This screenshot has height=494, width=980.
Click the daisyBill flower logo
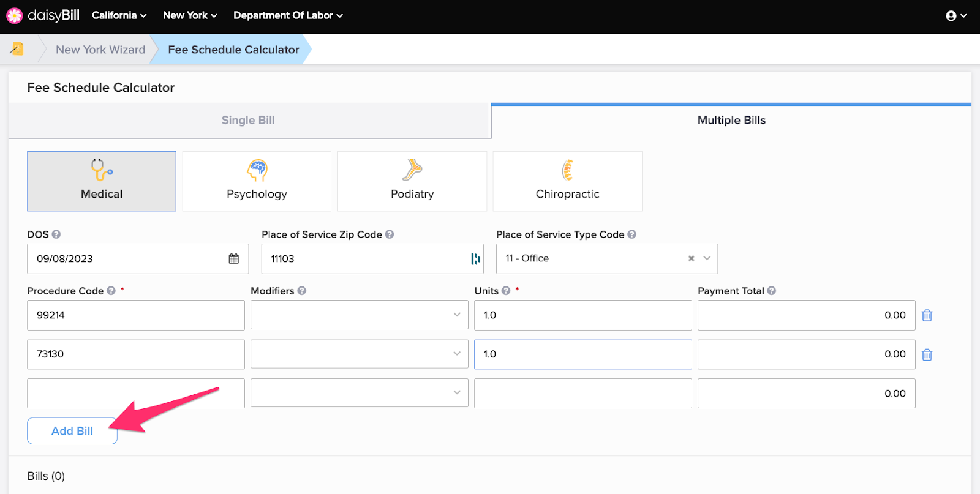coord(14,15)
